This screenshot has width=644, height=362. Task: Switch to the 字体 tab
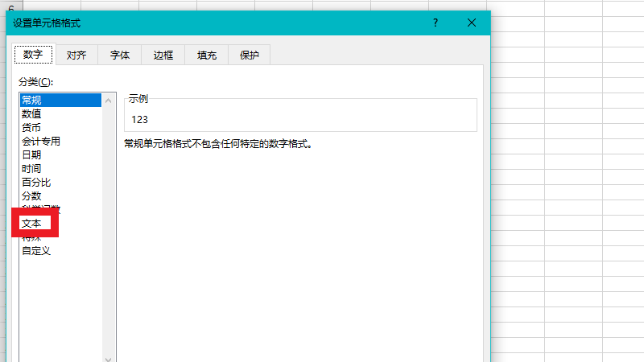[120, 56]
